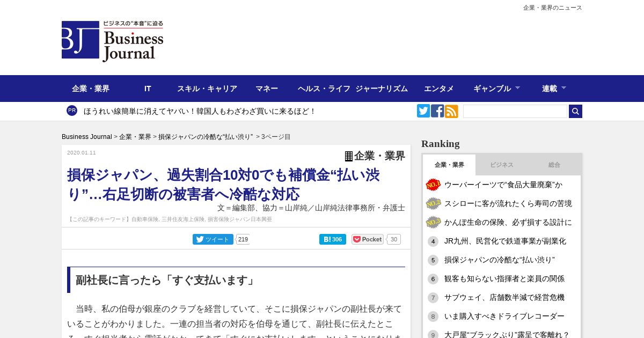
Task: Click the number 8 ranking badge
Action: coord(433,317)
